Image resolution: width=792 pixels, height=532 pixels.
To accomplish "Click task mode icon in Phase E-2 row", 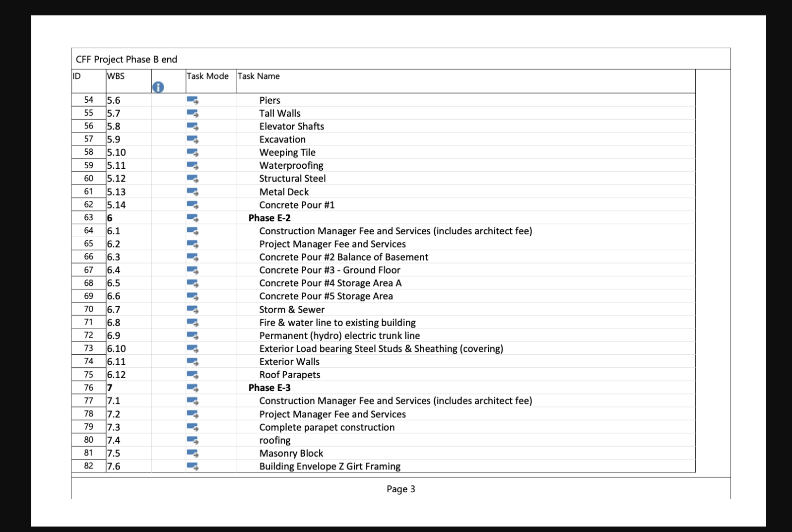I will point(193,218).
